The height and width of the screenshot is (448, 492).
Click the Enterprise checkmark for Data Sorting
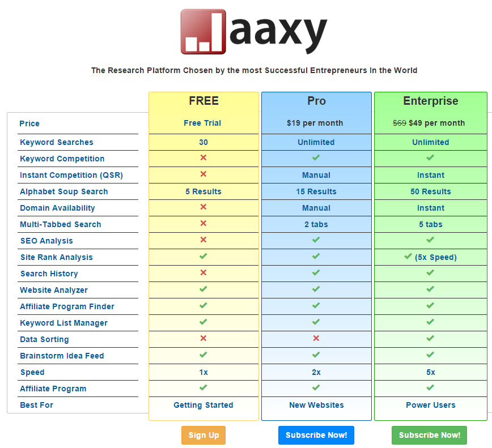(430, 338)
